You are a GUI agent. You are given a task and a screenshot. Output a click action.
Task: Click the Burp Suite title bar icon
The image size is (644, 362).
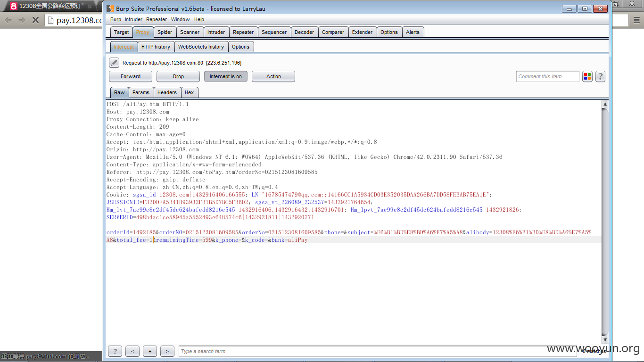pos(110,8)
